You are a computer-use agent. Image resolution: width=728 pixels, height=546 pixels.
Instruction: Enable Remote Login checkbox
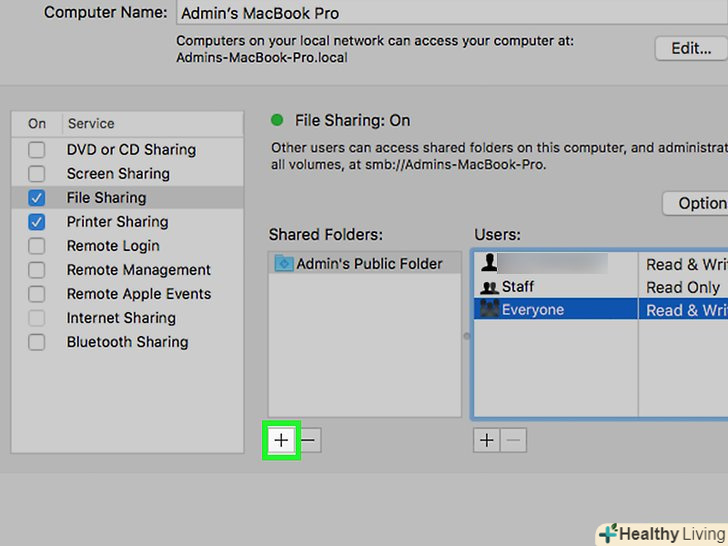[x=37, y=246]
